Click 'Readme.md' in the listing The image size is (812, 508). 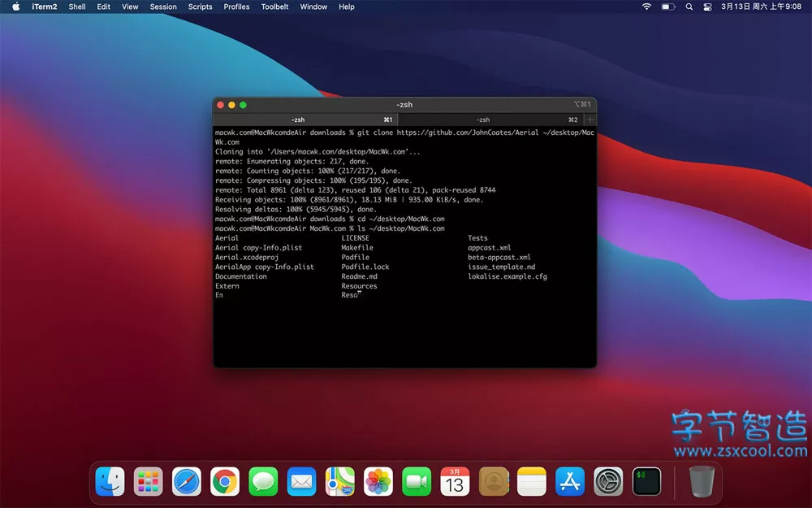point(360,276)
